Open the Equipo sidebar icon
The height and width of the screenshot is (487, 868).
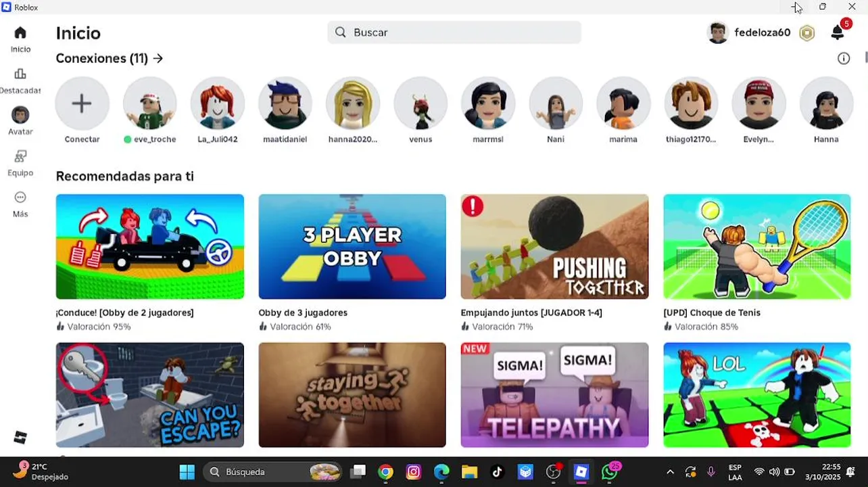click(20, 156)
